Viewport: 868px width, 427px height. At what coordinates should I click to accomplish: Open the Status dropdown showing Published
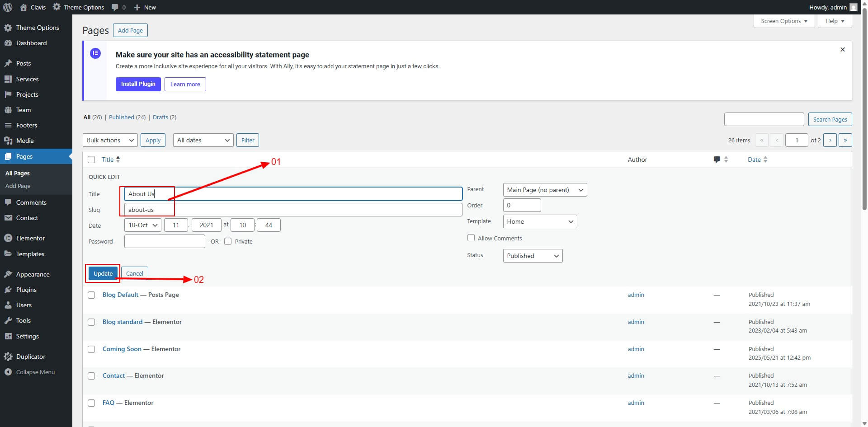coord(533,256)
